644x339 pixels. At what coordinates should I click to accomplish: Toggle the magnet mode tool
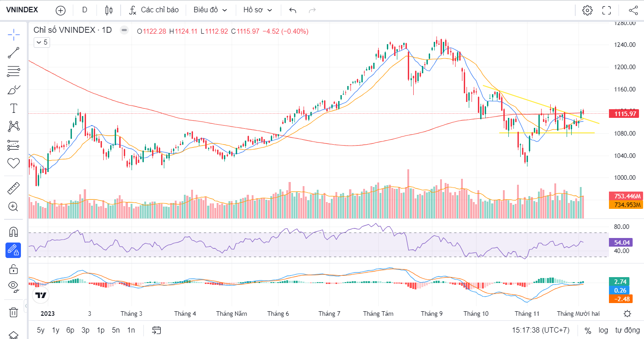click(x=14, y=232)
